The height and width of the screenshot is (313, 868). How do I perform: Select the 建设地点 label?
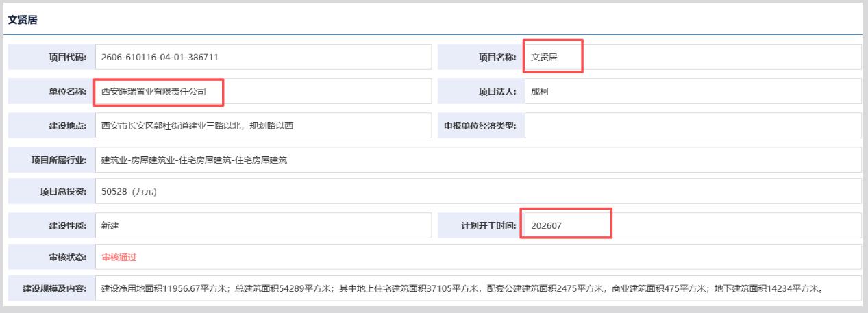(x=67, y=125)
